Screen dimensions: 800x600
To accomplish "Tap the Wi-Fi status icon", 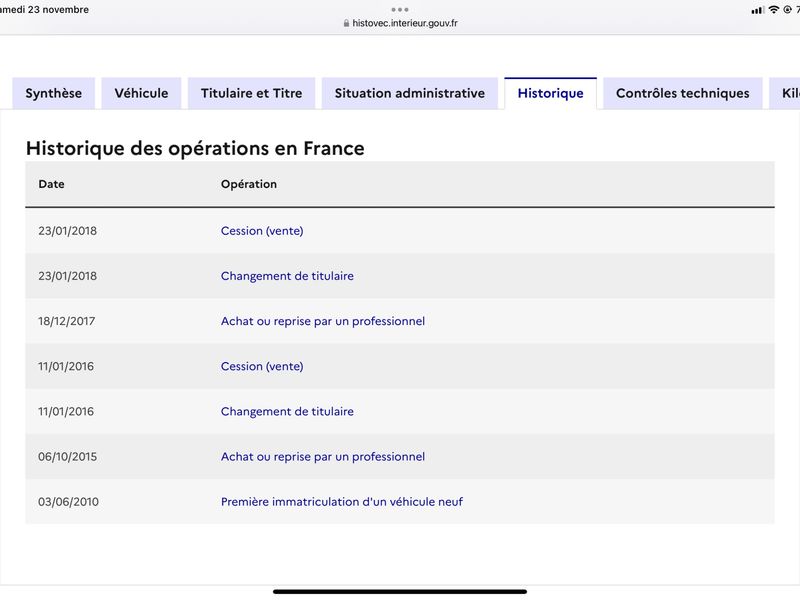I will [x=773, y=10].
